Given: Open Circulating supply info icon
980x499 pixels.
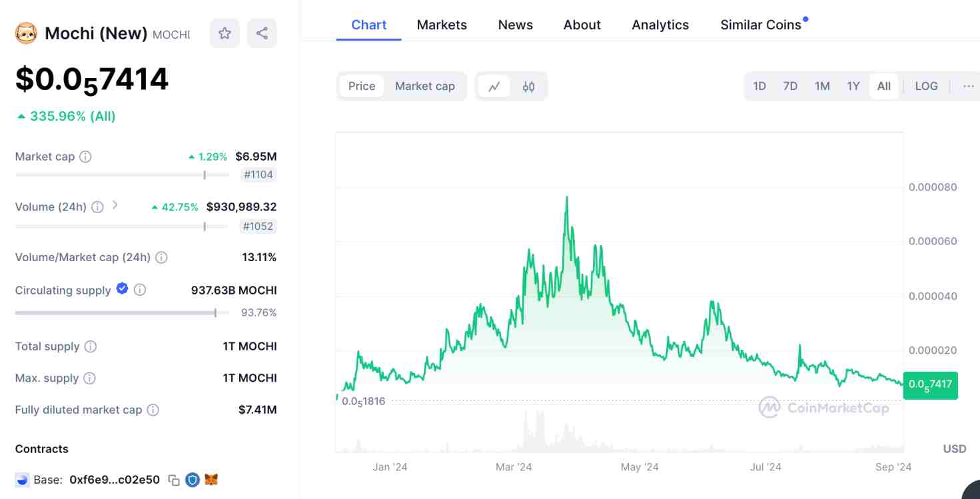Looking at the screenshot, I should (x=140, y=290).
